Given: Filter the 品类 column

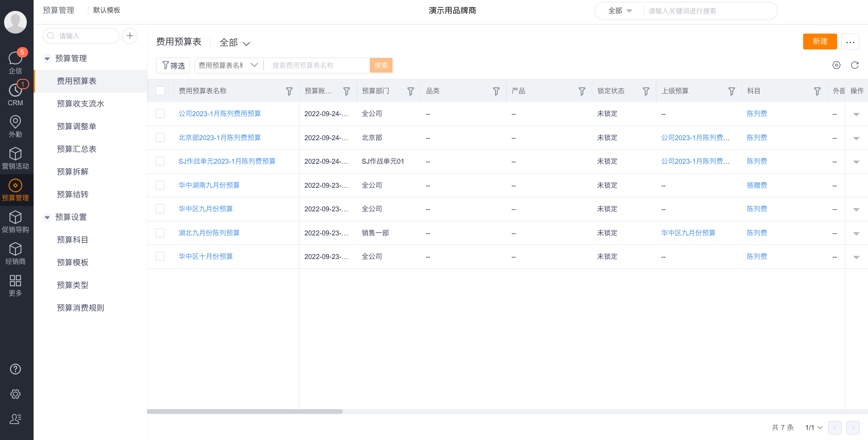Looking at the screenshot, I should 496,91.
